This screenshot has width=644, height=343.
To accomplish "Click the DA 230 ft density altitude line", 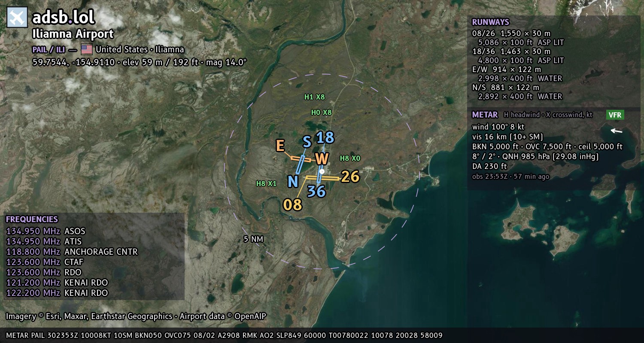I will pyautogui.click(x=489, y=166).
